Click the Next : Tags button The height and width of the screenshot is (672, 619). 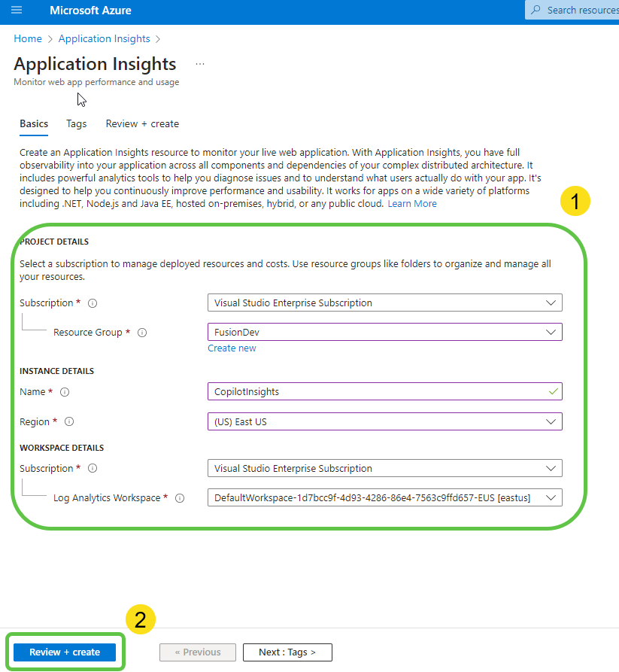(287, 652)
